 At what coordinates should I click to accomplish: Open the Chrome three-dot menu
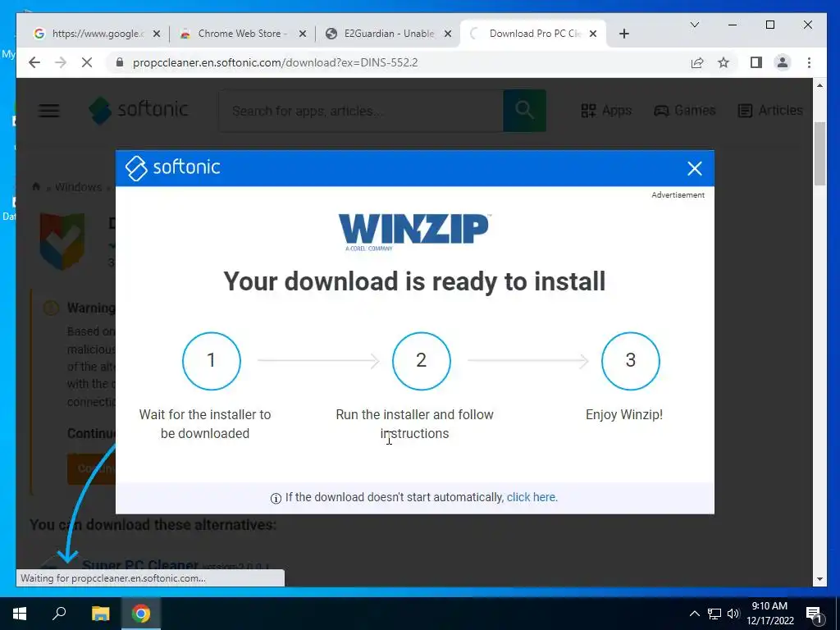(x=809, y=62)
